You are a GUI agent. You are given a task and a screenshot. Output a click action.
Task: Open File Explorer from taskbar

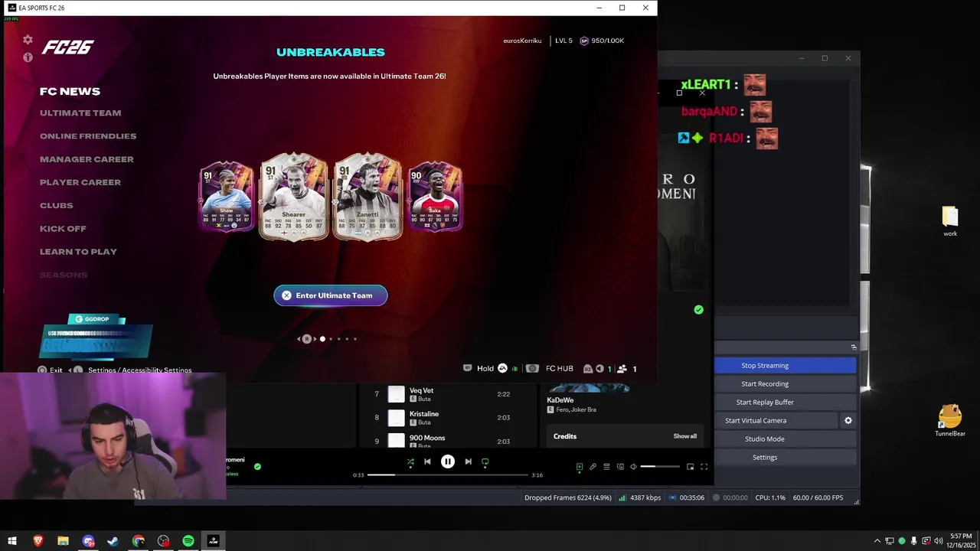coord(63,541)
